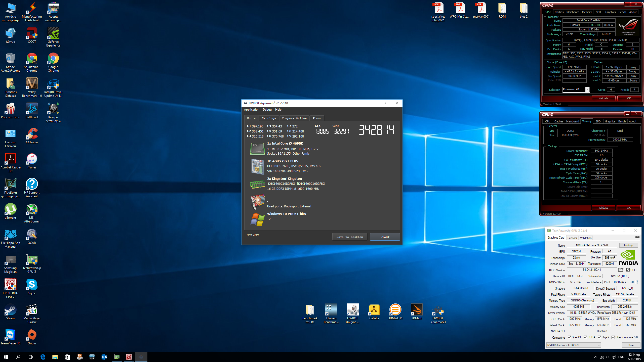Toggle the DirectCompute 5.0 checkbox in GPU-Z
The height and width of the screenshot is (362, 644).
coord(613,337)
